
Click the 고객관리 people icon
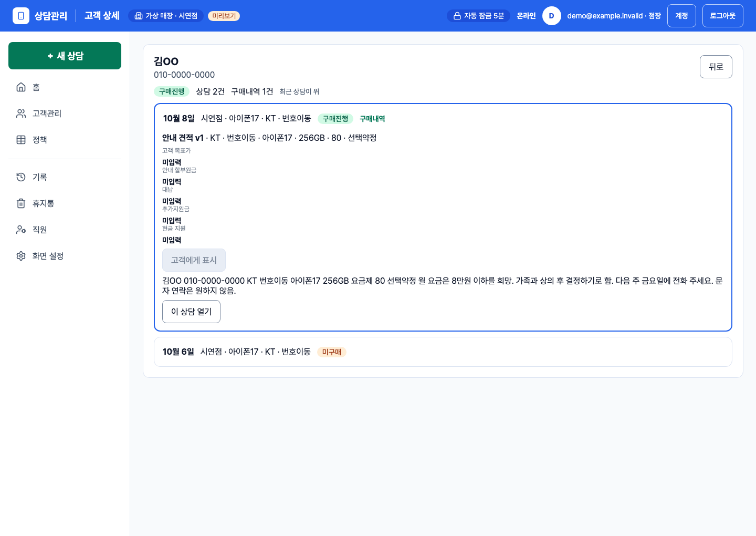pyautogui.click(x=21, y=114)
